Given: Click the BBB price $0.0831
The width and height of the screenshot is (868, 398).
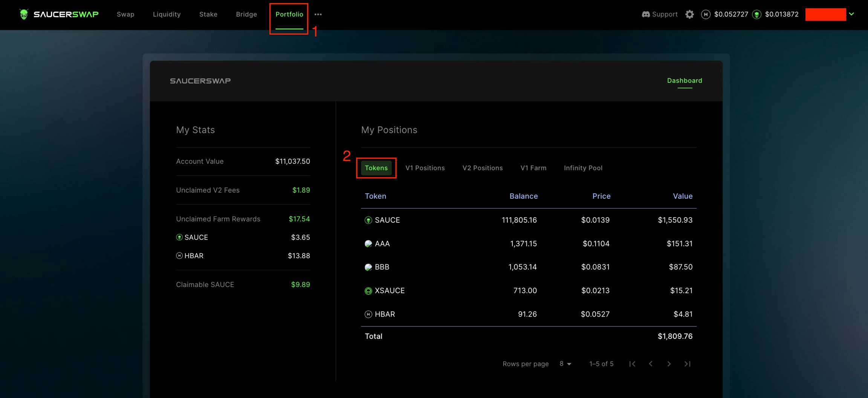Looking at the screenshot, I should pyautogui.click(x=595, y=267).
